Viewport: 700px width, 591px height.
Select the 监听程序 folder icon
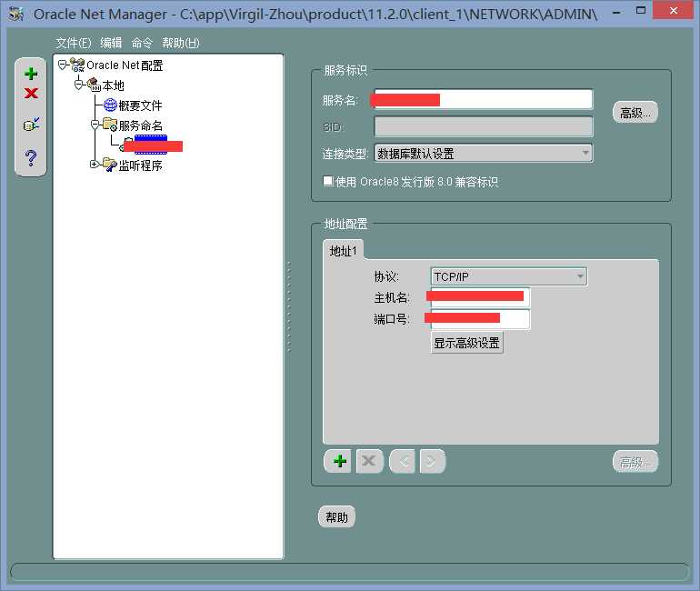110,165
